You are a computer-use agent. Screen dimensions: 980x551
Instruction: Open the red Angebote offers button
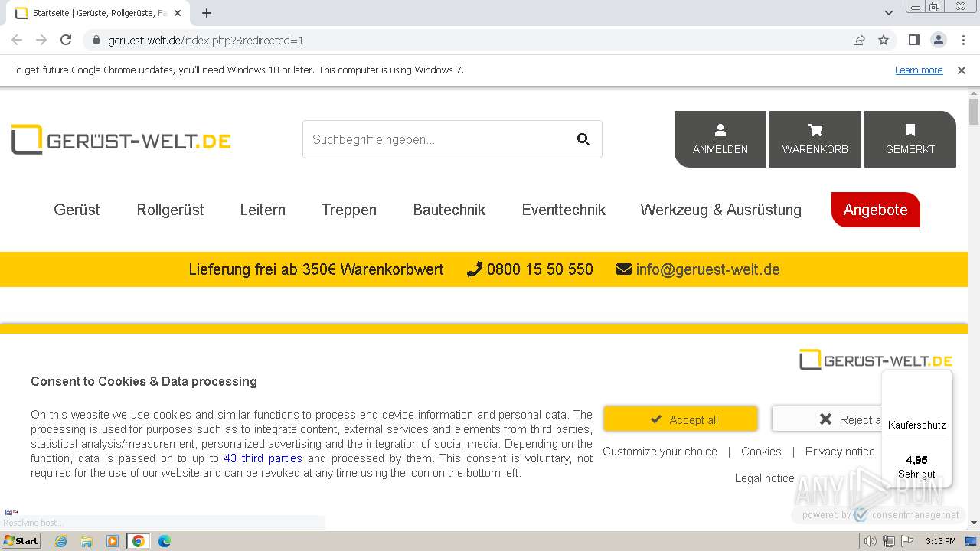[876, 210]
